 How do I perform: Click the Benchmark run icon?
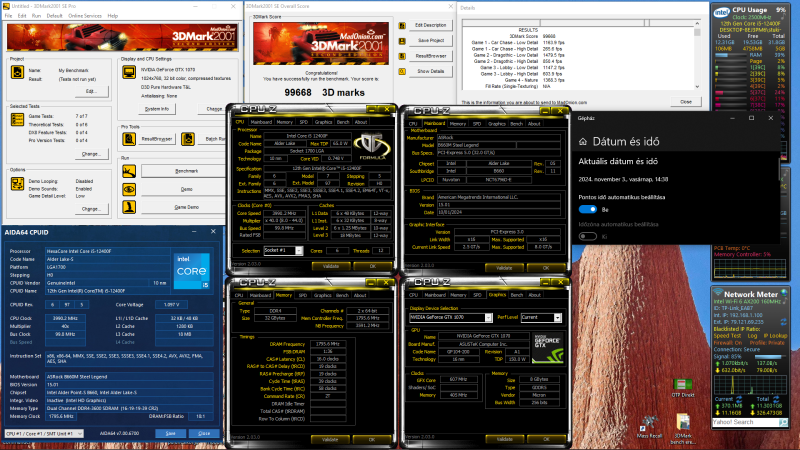[129, 171]
